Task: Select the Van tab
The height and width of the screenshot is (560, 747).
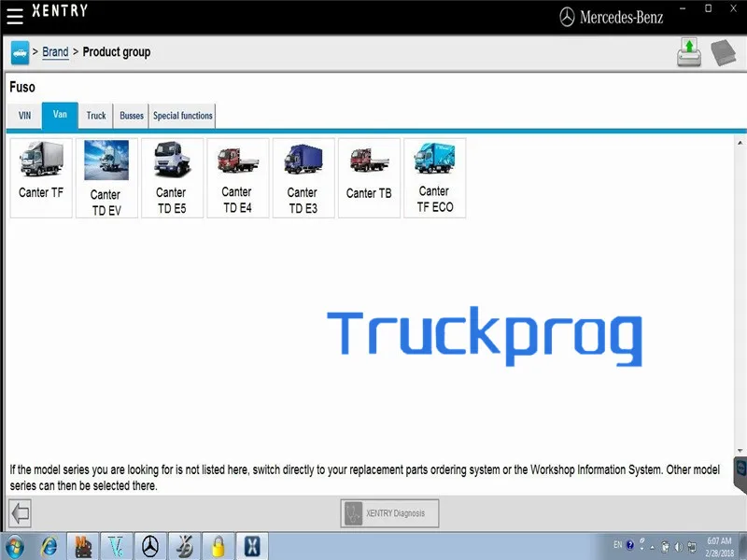Action: 60,115
